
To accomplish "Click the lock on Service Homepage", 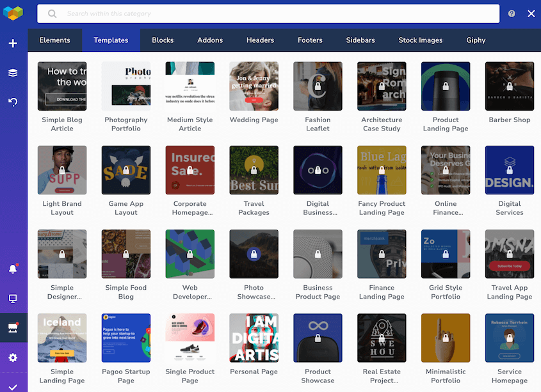I will [510, 338].
